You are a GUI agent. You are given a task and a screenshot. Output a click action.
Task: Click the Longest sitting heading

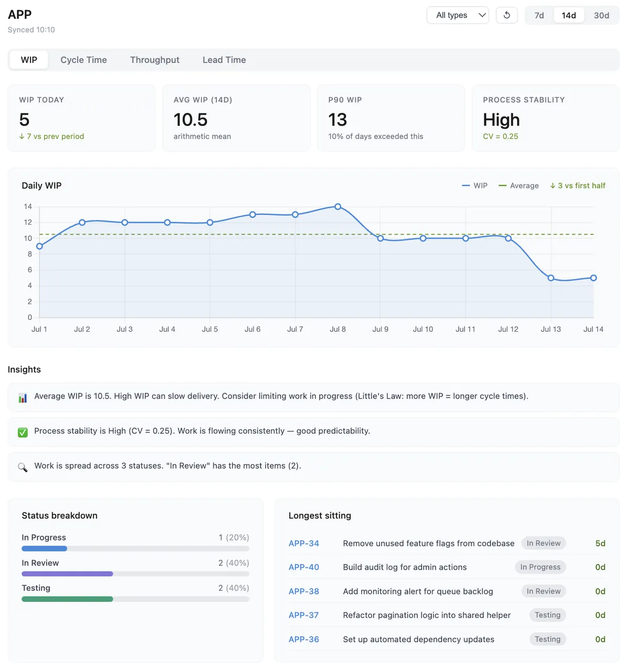tap(320, 515)
